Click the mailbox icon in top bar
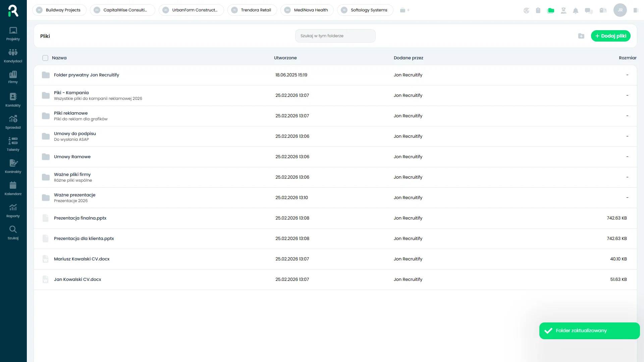The image size is (644, 362). point(603,10)
